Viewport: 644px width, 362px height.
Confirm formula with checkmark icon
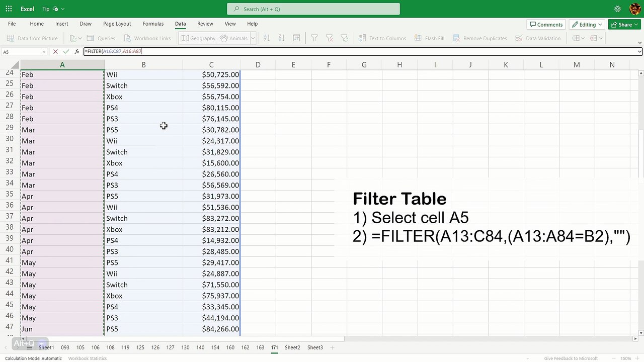click(66, 51)
